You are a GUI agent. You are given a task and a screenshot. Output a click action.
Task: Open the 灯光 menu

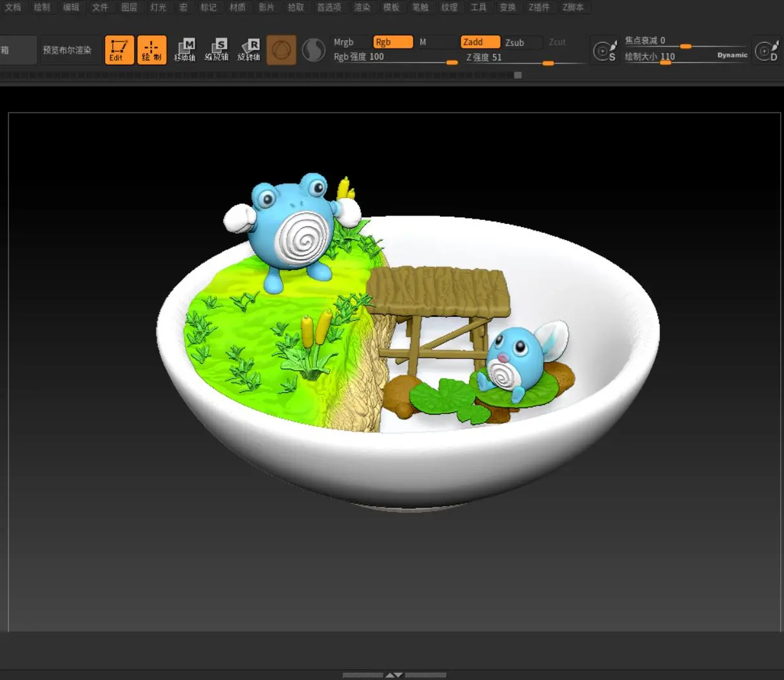click(x=158, y=7)
